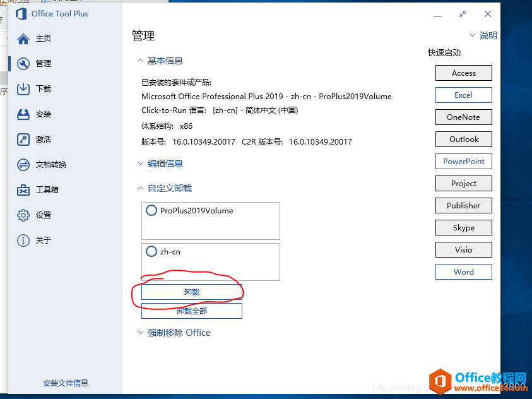Open the 工具箱 toolbox section
This screenshot has height=399, width=532.
39,189
